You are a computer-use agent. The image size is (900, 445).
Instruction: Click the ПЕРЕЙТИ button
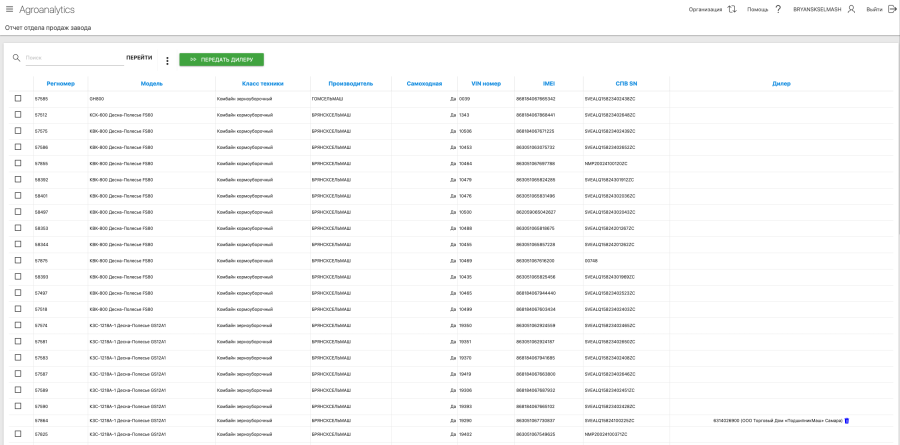tap(139, 57)
